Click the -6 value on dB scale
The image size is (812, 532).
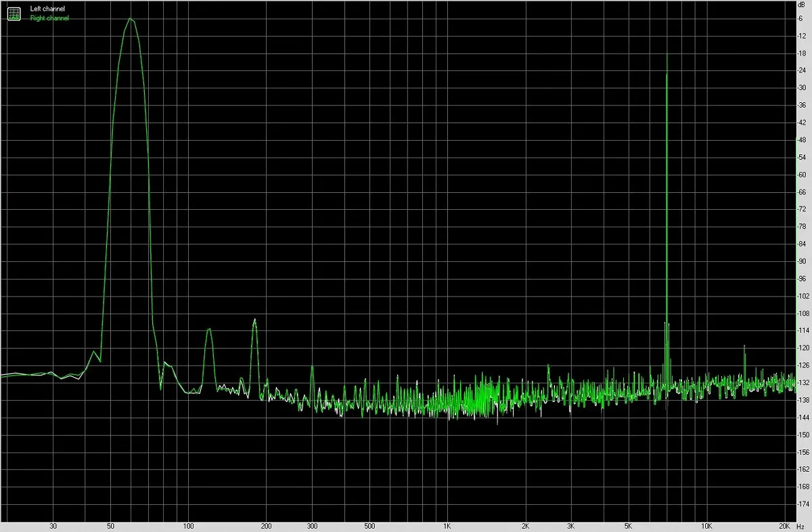coord(801,18)
